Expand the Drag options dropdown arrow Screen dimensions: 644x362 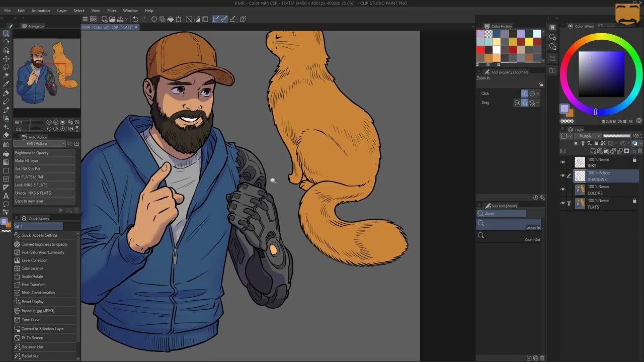(538, 103)
